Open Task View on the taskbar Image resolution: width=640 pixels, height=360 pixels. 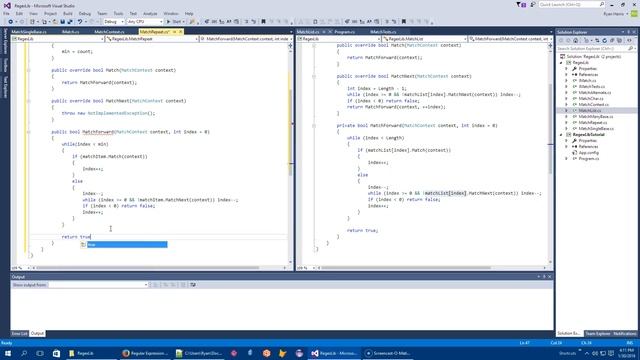[x=40, y=353]
